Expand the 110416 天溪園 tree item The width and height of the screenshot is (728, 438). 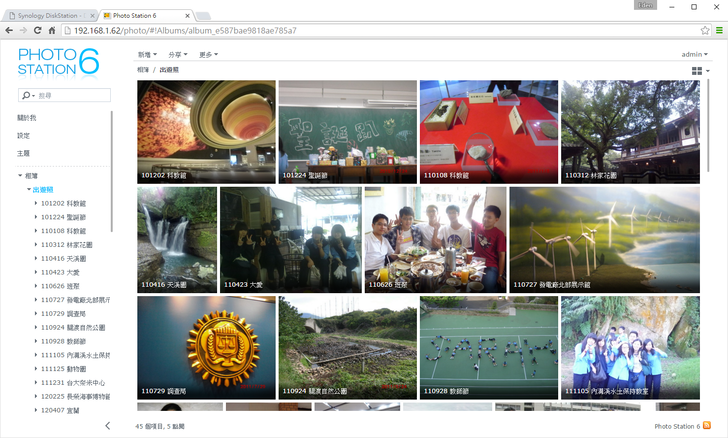[x=36, y=258]
